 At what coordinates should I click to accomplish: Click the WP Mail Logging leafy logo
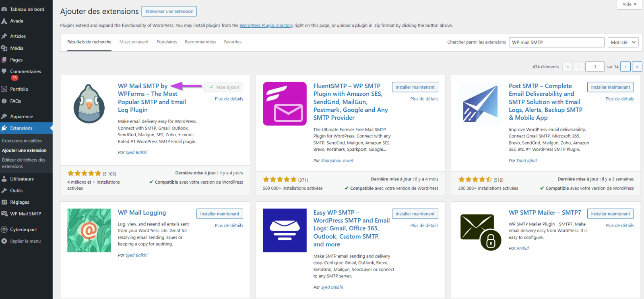tap(89, 230)
